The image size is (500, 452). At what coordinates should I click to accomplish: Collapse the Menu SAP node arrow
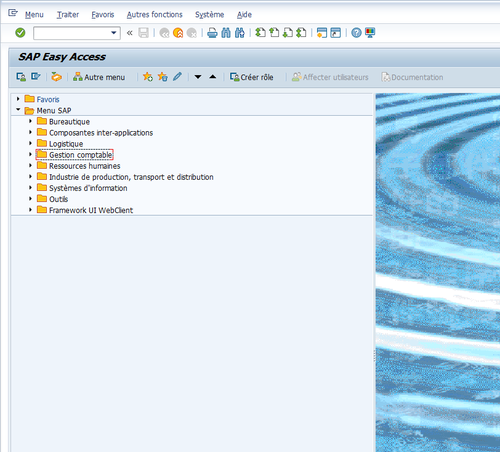pyautogui.click(x=18, y=110)
